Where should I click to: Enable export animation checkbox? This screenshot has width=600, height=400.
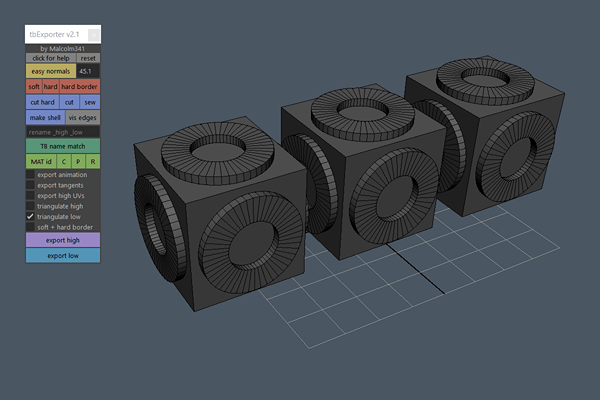30,175
